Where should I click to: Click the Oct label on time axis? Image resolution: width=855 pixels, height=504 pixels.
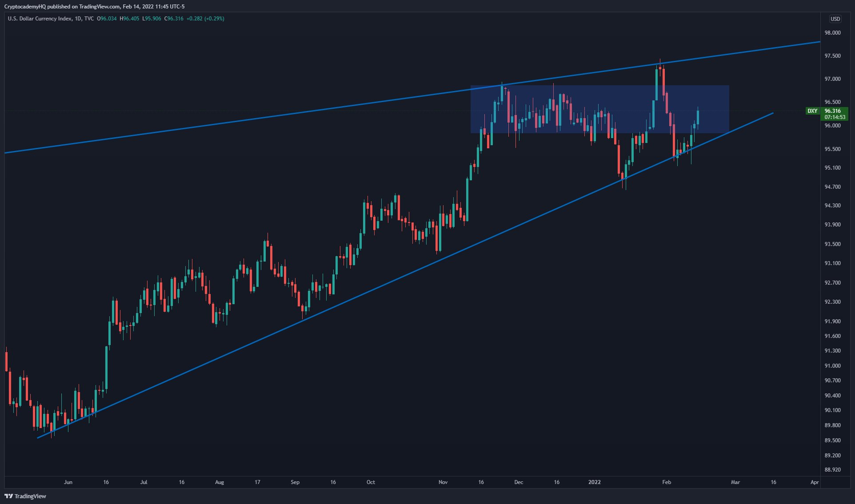[371, 482]
